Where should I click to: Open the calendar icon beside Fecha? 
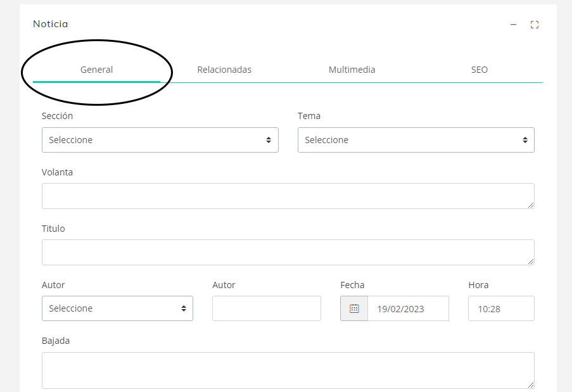(x=354, y=308)
